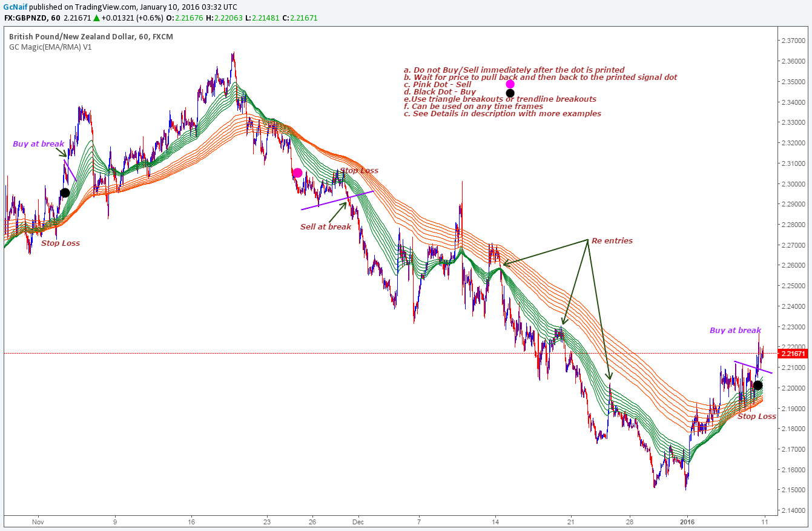Click the 2.34000 price axis label

(x=792, y=102)
